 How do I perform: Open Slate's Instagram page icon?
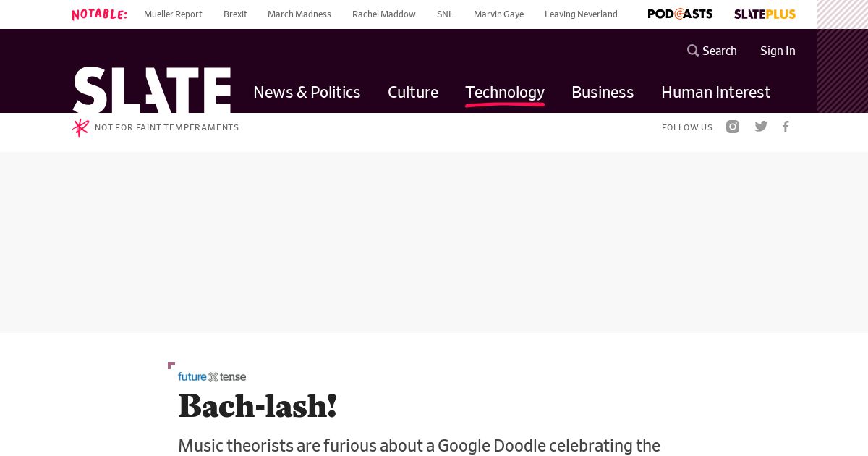[733, 127]
